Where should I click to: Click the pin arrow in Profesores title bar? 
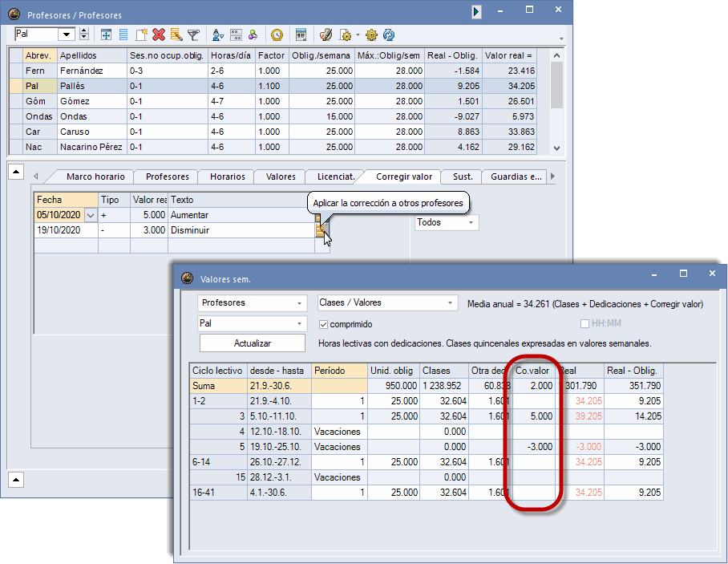(x=476, y=11)
